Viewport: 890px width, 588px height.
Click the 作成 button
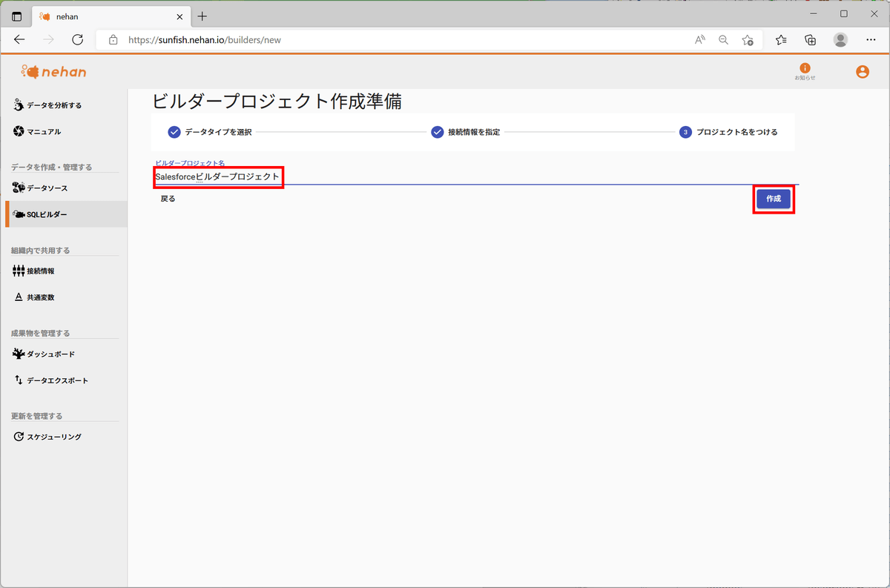point(774,199)
